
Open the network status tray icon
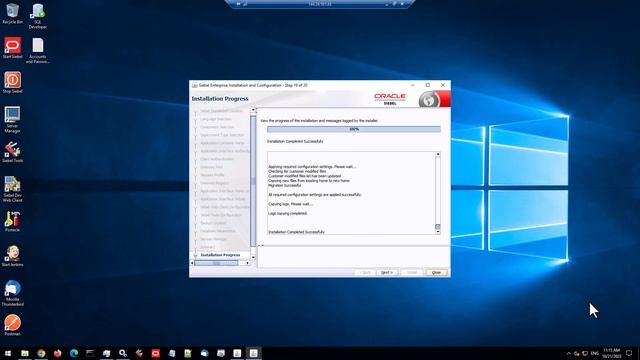click(585, 353)
